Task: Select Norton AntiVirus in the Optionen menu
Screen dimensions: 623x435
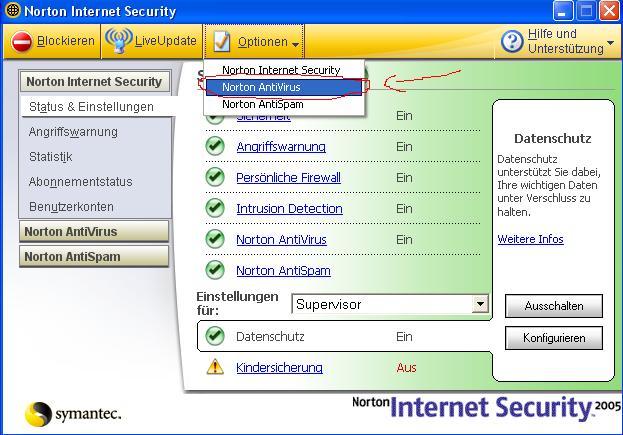Action: [x=261, y=87]
